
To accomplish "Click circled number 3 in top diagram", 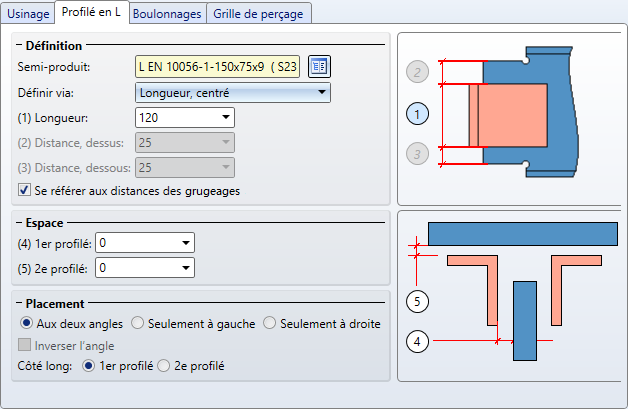I will coord(418,154).
